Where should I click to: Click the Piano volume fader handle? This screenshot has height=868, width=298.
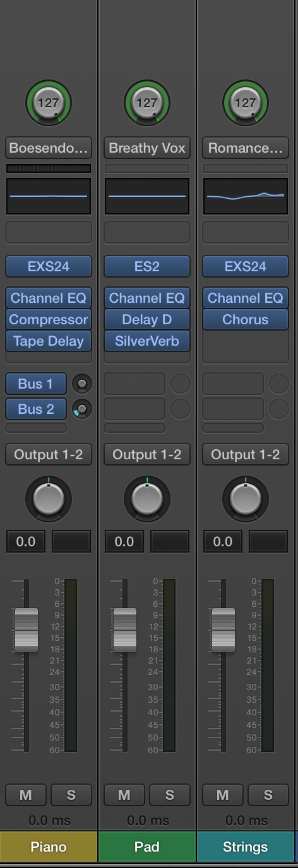click(26, 630)
